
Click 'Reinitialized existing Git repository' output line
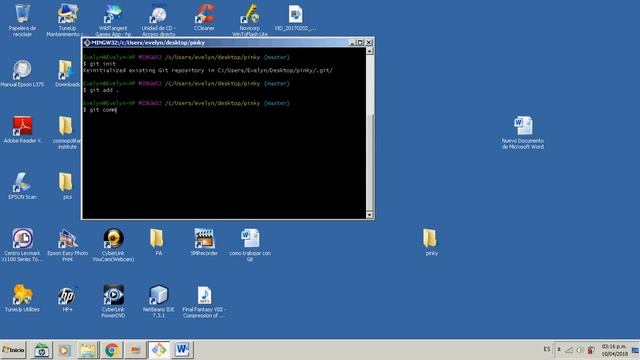click(208, 70)
